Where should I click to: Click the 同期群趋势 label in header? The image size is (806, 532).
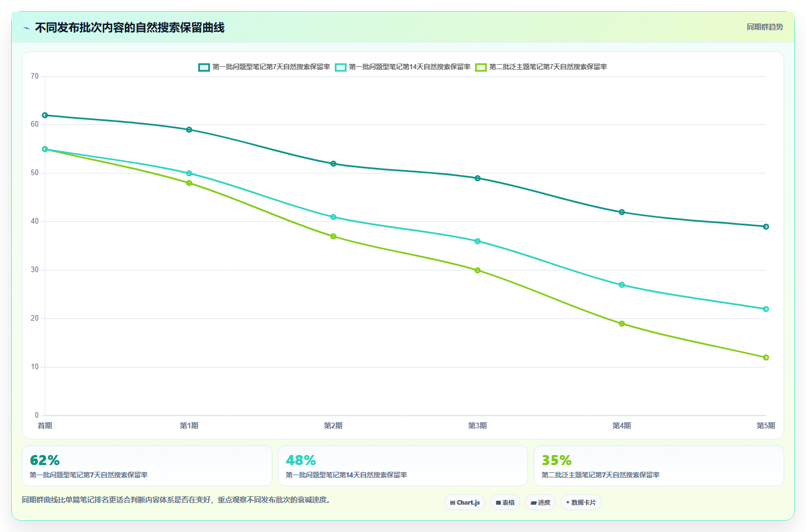[765, 27]
